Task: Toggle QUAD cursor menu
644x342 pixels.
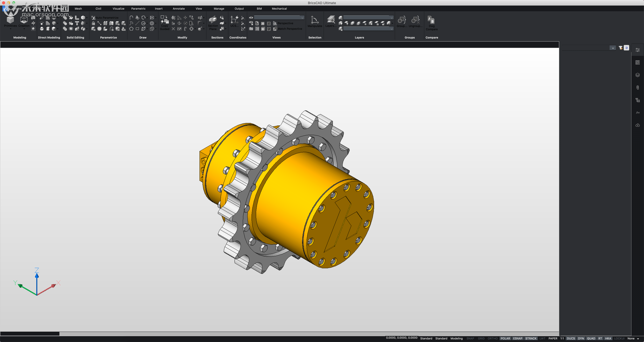Action: 591,339
